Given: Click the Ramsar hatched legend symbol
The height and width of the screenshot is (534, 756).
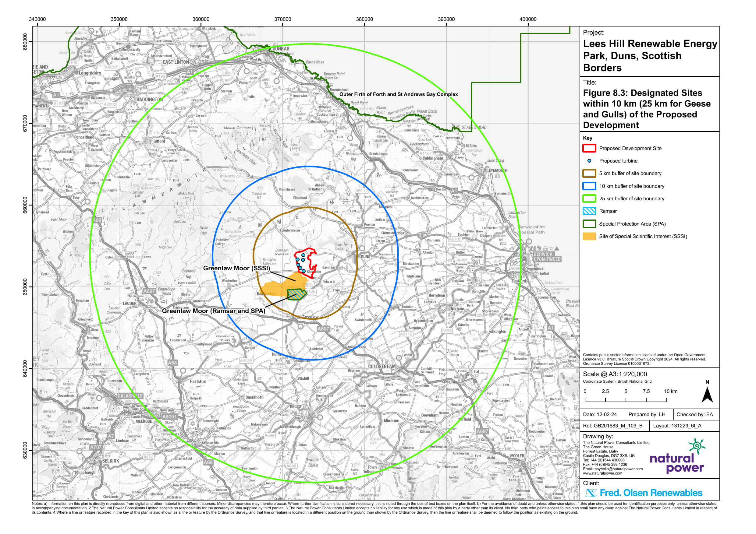Looking at the screenshot, I should (589, 211).
